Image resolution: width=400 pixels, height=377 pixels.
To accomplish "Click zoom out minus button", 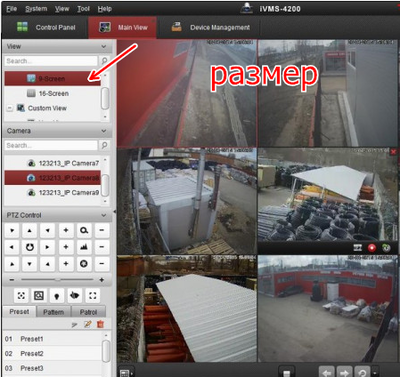I will 102,230.
